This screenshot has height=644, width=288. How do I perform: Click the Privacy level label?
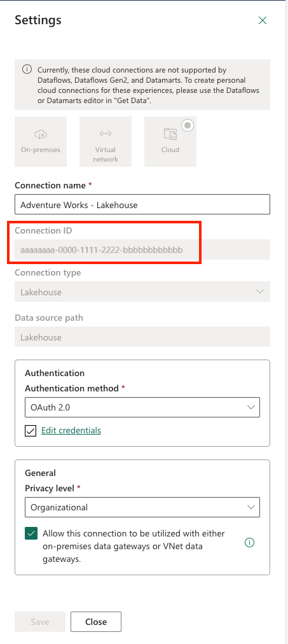tap(50, 488)
